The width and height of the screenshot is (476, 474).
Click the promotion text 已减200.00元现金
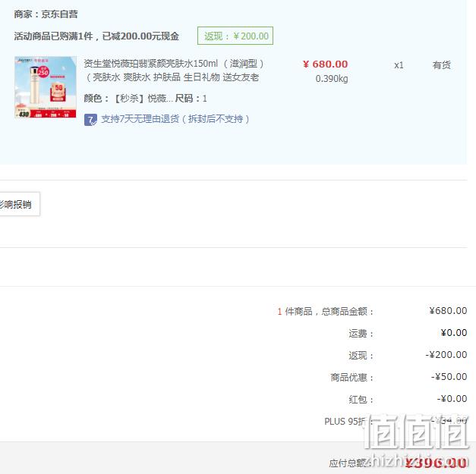pos(140,36)
